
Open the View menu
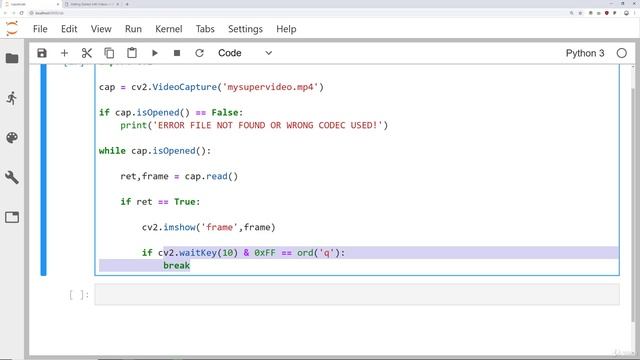pyautogui.click(x=101, y=29)
